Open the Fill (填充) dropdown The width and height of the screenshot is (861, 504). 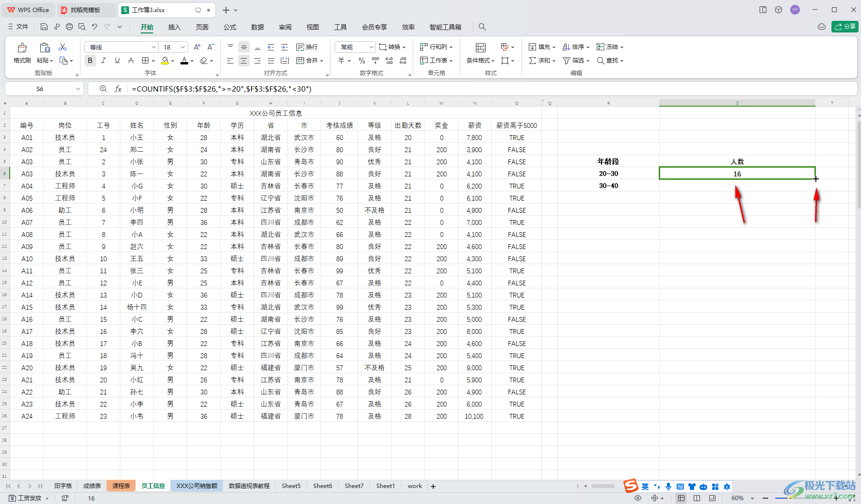(x=542, y=47)
